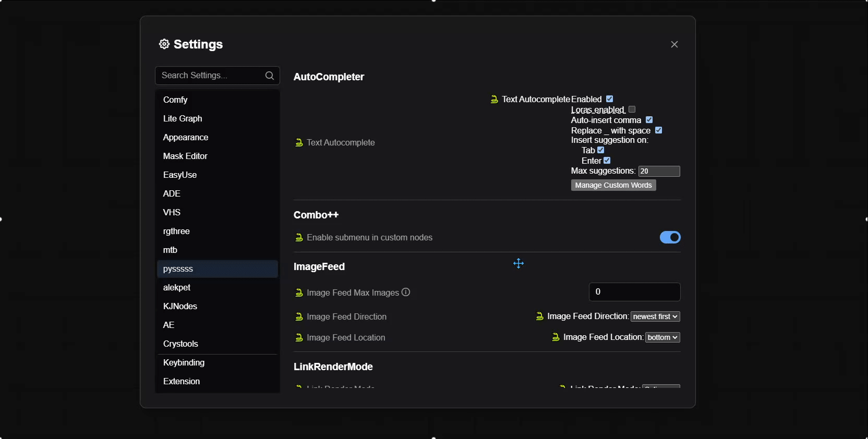This screenshot has width=868, height=439.
Task: Toggle off Enable submenu in custom nodes
Action: 670,237
